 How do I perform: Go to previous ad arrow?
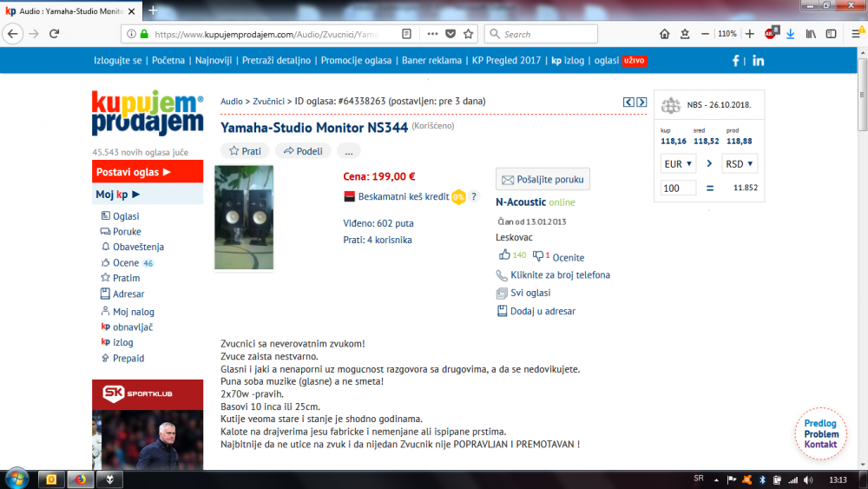[x=628, y=102]
